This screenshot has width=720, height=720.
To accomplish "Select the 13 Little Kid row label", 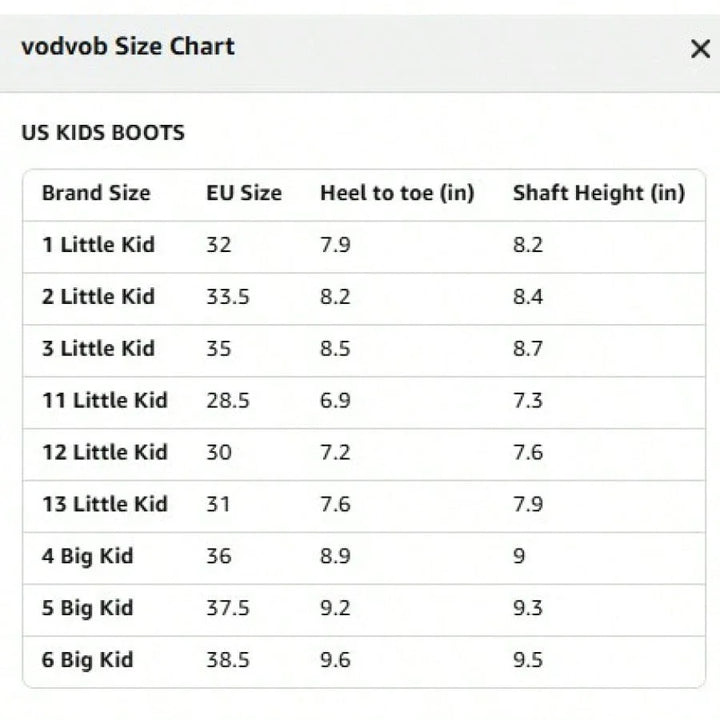I will pyautogui.click(x=104, y=505).
